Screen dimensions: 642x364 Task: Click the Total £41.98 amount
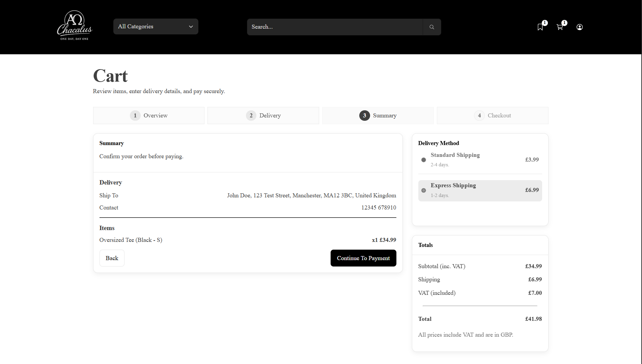tap(533, 319)
